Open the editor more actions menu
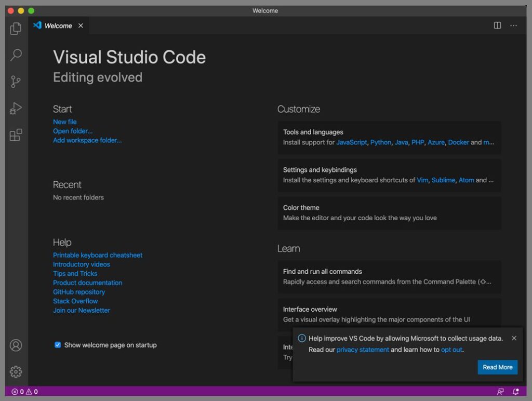 (514, 25)
